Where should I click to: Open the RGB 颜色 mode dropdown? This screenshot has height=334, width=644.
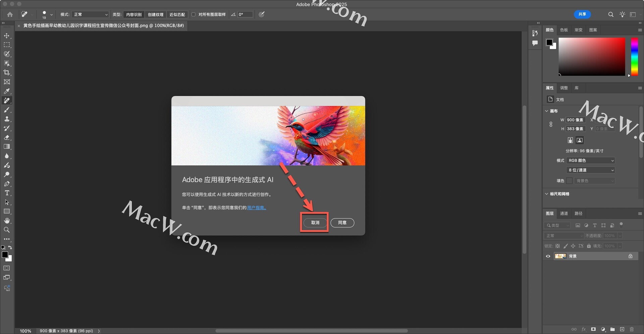point(591,161)
